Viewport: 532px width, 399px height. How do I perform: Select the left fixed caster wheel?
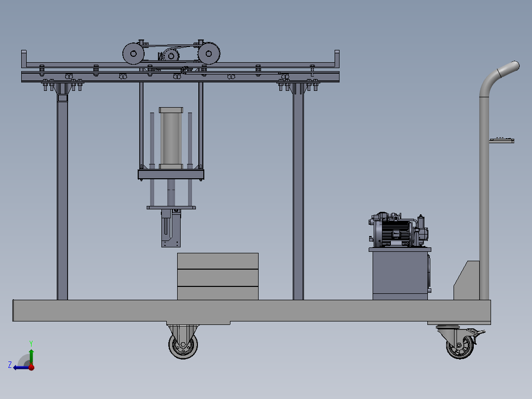pos(183,345)
